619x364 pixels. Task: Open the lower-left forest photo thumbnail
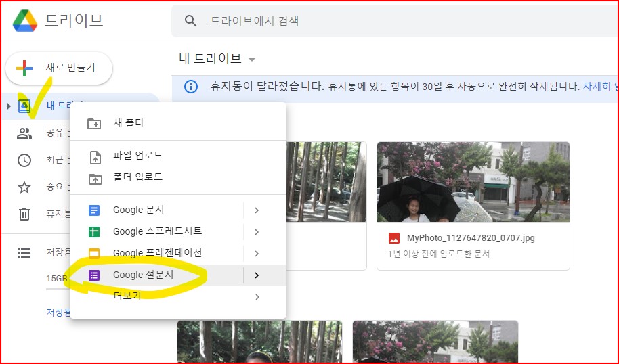[260, 342]
